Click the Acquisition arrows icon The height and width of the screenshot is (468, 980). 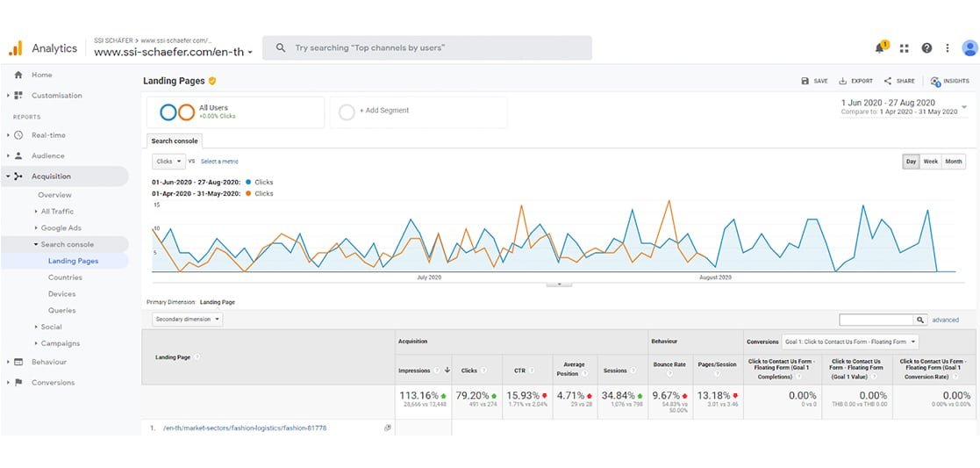18,176
